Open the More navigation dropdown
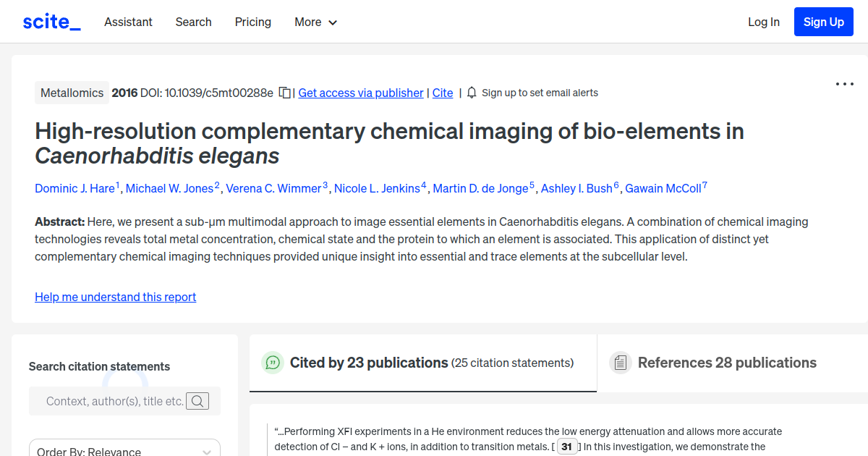This screenshot has width=868, height=456. pyautogui.click(x=315, y=22)
